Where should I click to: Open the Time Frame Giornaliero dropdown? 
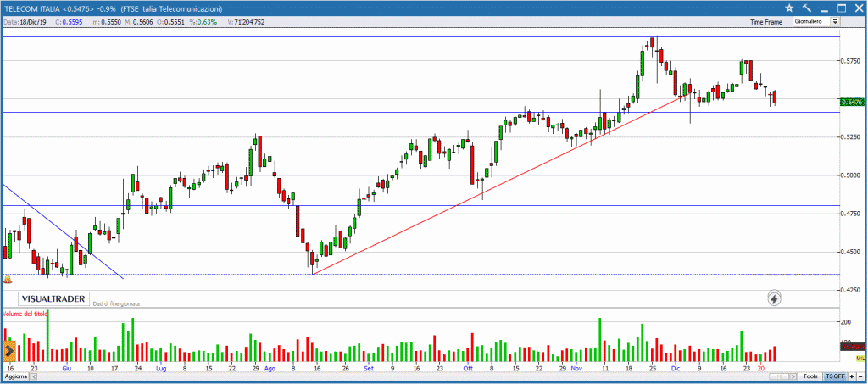pyautogui.click(x=816, y=21)
